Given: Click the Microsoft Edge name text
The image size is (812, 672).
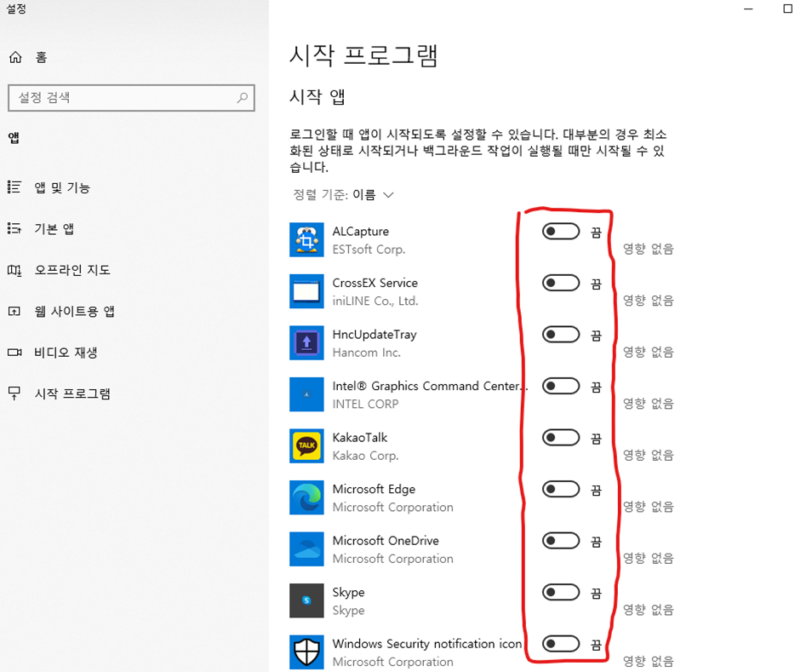Looking at the screenshot, I should pyautogui.click(x=374, y=489).
